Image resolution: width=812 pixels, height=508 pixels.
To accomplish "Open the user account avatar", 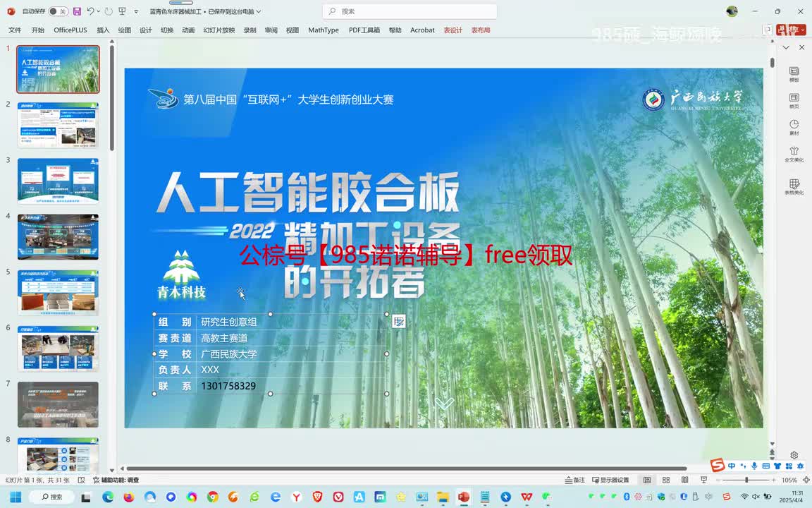I will point(732,11).
